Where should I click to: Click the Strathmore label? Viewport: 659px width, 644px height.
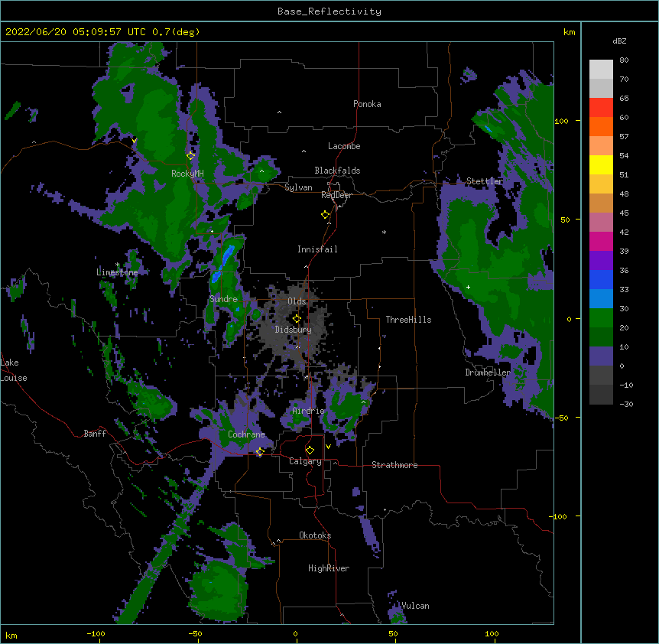[394, 465]
